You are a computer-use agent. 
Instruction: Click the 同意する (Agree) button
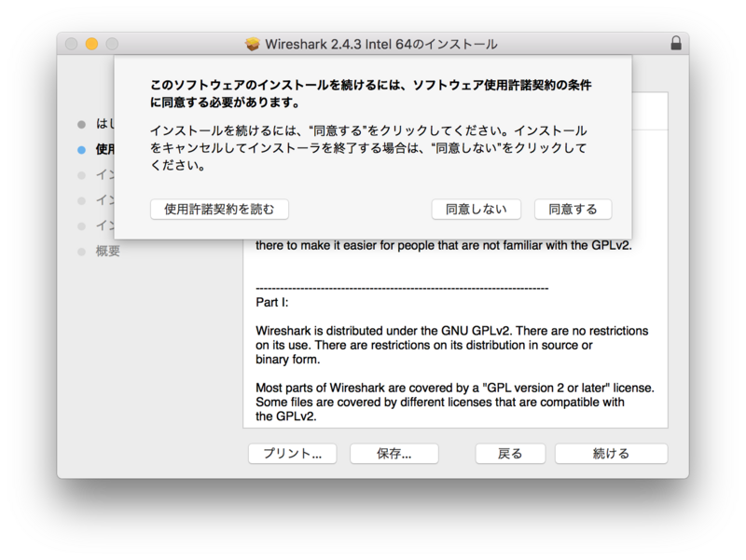point(573,209)
